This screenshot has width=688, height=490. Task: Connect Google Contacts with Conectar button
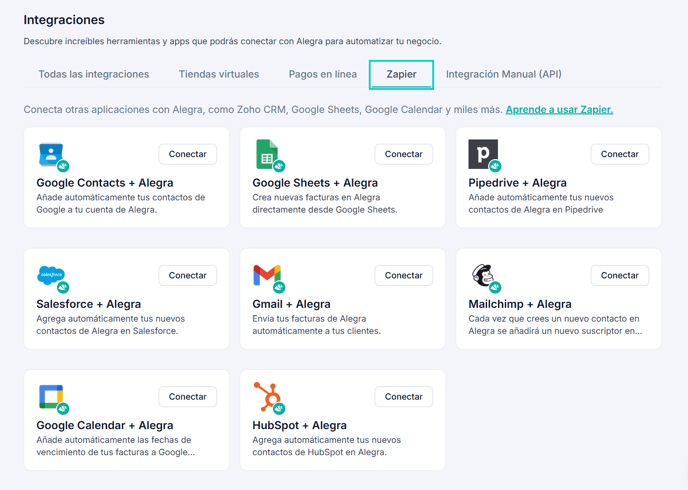(x=187, y=154)
